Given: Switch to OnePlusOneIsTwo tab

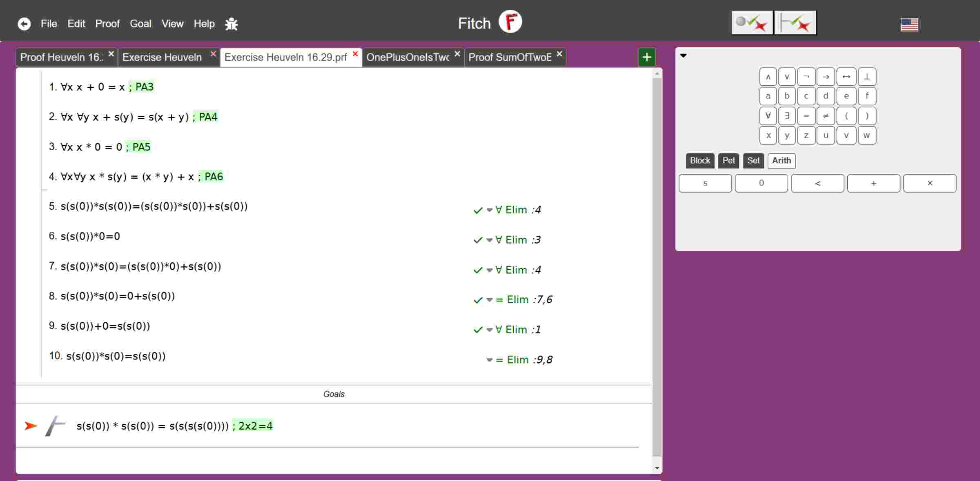Looking at the screenshot, I should click(408, 57).
